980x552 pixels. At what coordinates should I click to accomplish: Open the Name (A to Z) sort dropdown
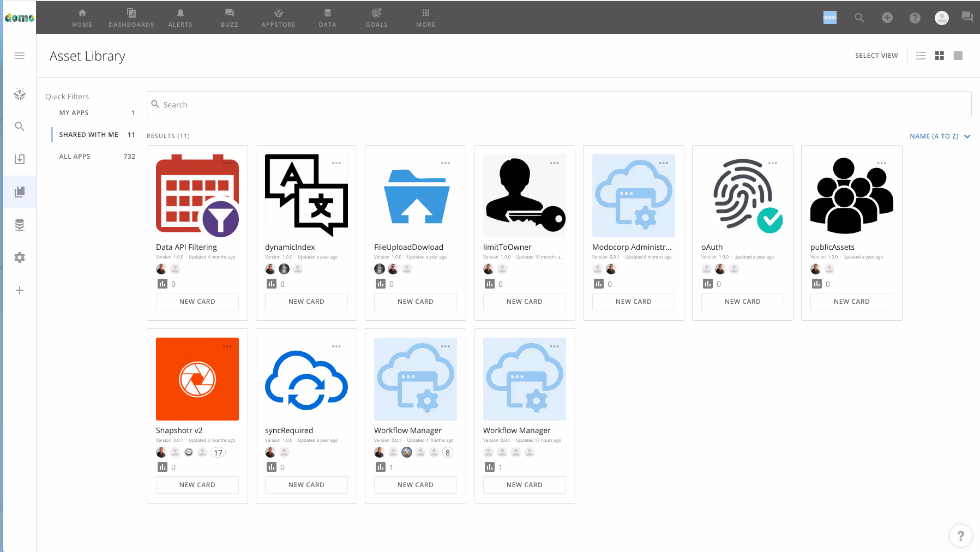(x=940, y=136)
